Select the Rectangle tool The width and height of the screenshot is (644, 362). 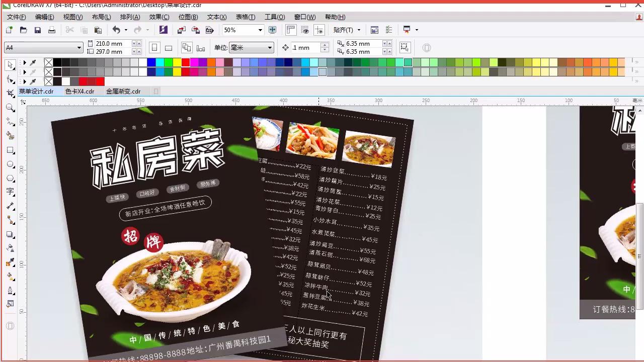(10, 149)
